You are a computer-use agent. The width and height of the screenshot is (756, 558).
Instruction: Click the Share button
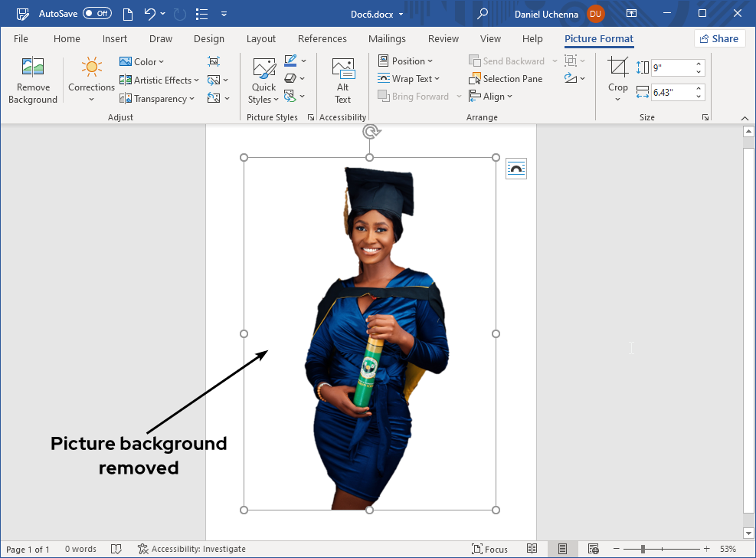719,38
